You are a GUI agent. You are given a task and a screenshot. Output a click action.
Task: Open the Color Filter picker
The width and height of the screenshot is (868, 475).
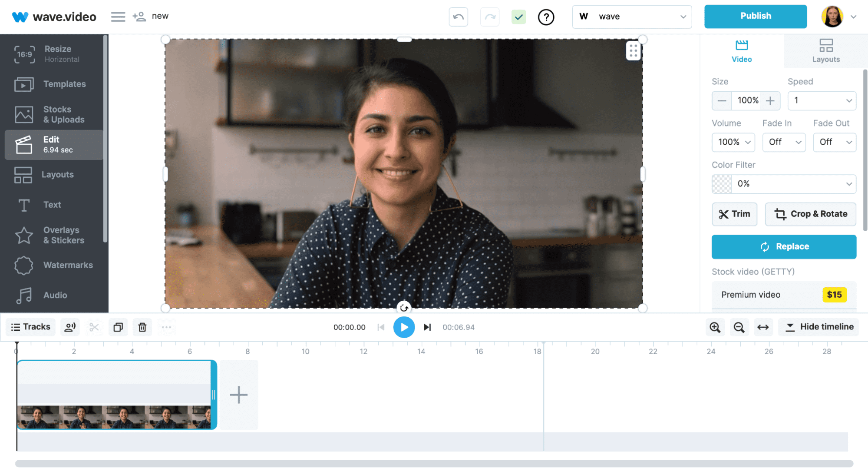(783, 184)
